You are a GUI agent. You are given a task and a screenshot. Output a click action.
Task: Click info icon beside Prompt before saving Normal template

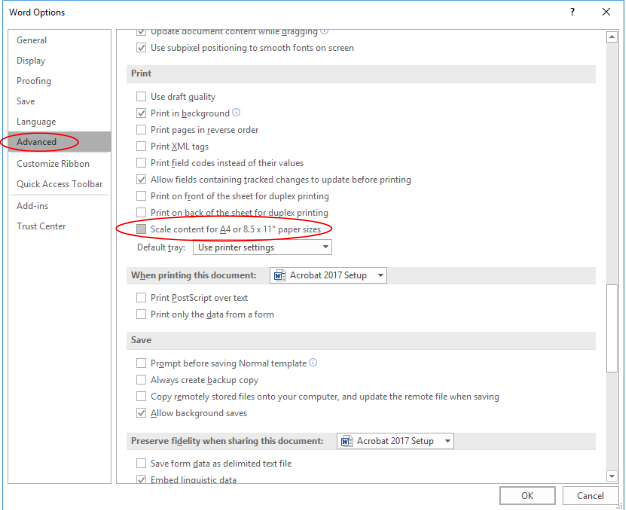313,363
